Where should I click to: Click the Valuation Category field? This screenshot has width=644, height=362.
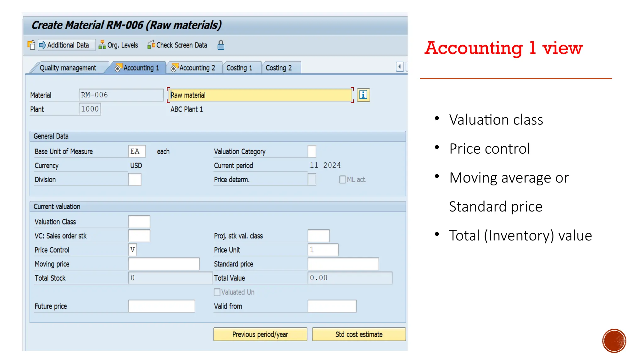click(x=312, y=151)
